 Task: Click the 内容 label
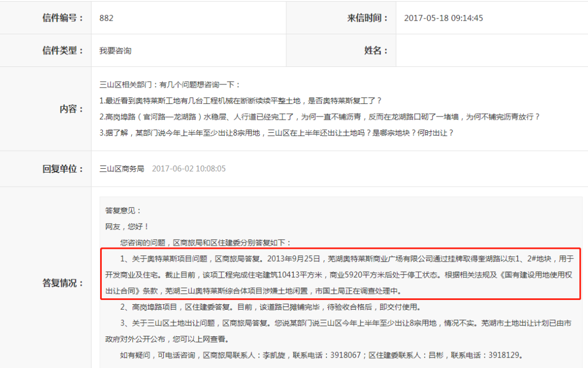point(71,109)
